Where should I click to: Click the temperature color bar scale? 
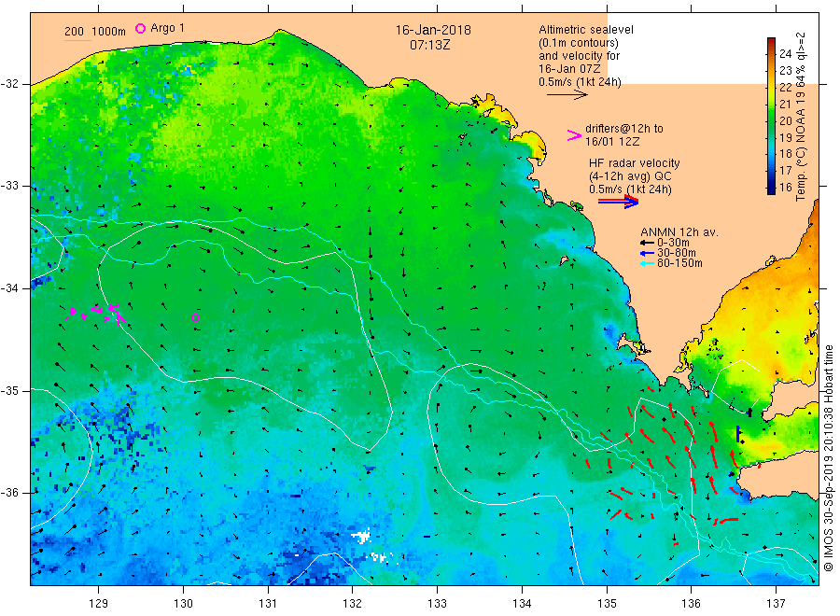pyautogui.click(x=772, y=116)
